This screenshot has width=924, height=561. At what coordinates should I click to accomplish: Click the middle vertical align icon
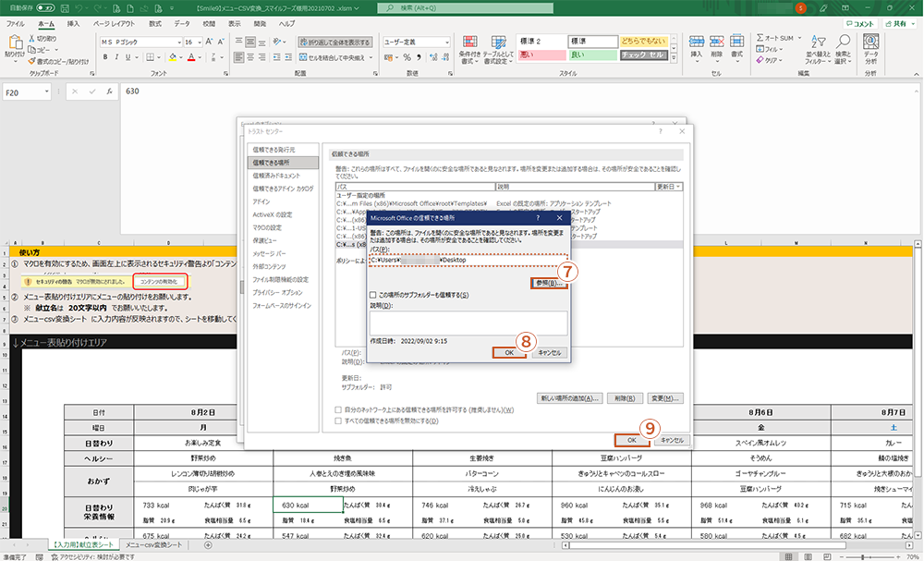250,42
